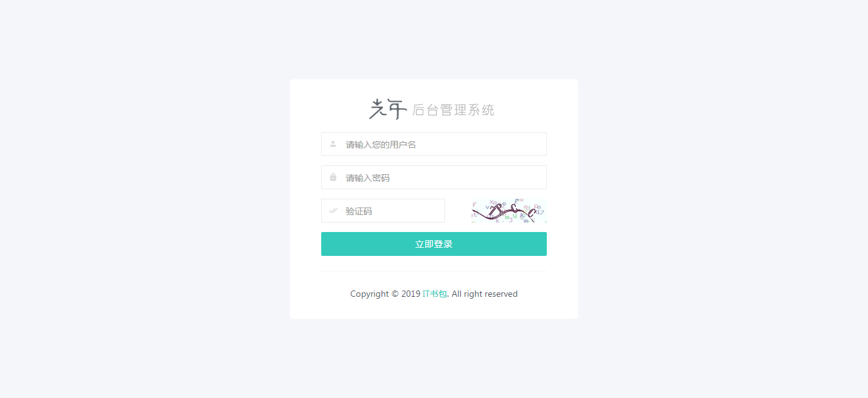868x398 pixels.
Task: Click the 请输入您的用户名 placeholder text
Action: point(381,145)
